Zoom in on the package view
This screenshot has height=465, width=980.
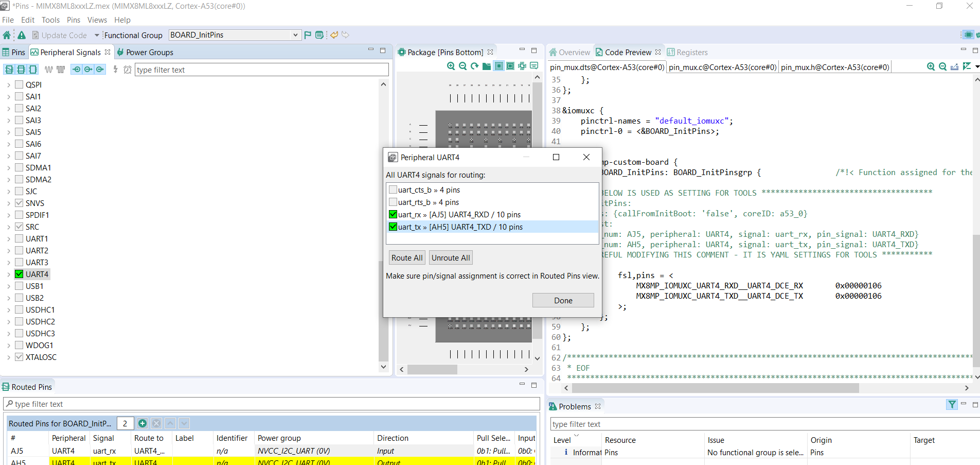(x=451, y=66)
